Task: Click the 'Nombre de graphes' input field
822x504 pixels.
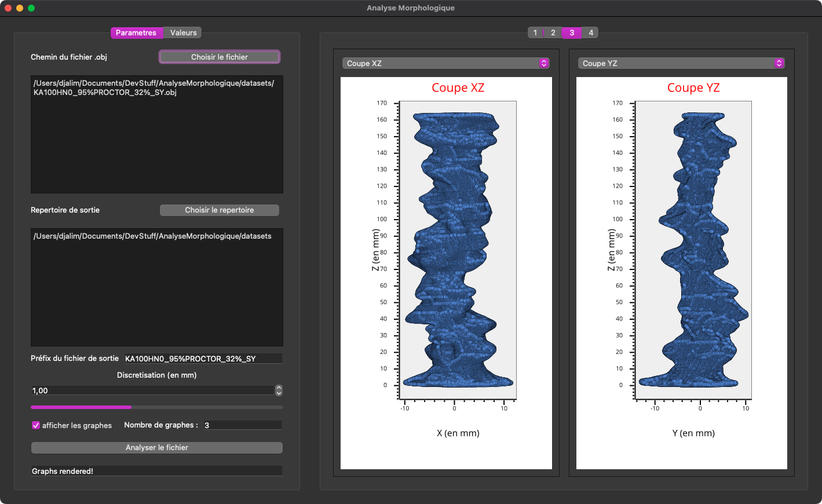Action: coord(242,425)
